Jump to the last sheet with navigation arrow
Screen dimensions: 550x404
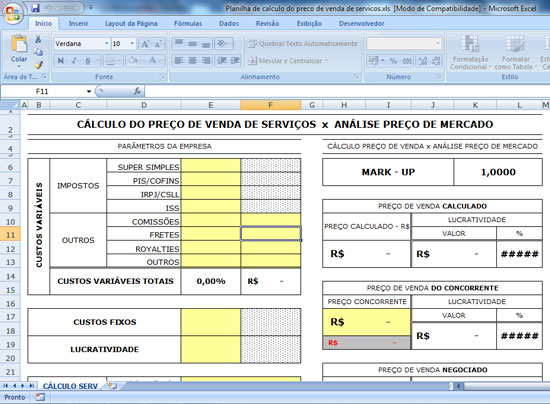[32, 386]
